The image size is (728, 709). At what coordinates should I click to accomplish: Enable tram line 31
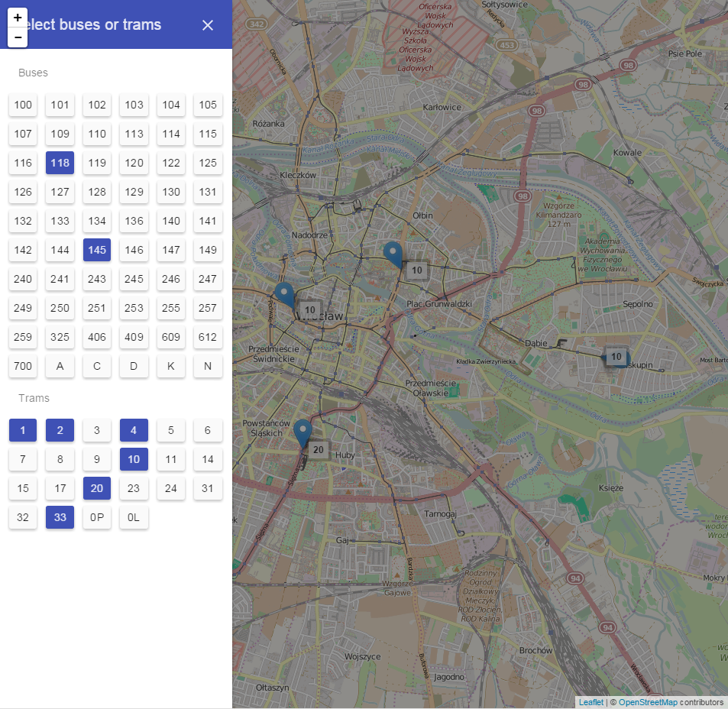point(208,488)
